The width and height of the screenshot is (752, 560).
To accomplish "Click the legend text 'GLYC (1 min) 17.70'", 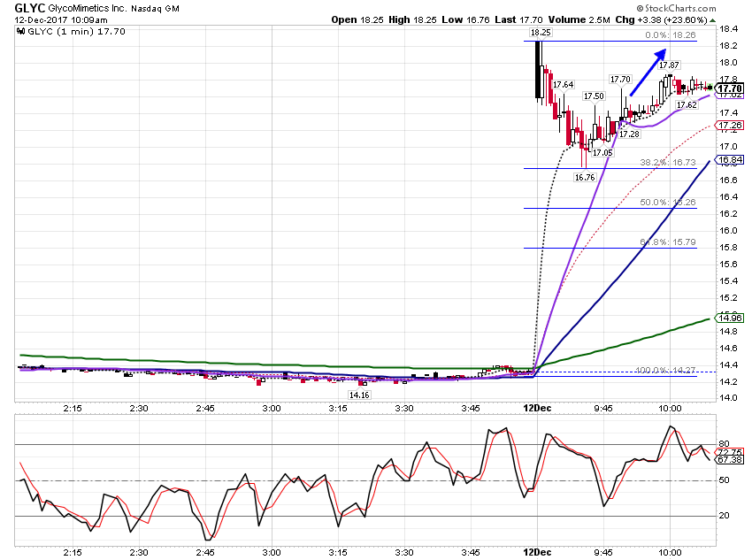I will tap(77, 32).
